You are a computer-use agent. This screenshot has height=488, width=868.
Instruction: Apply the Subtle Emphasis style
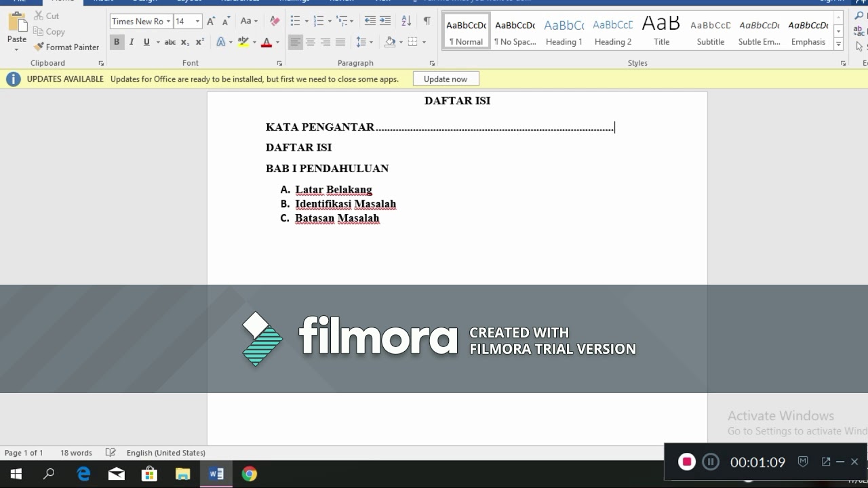tap(759, 31)
